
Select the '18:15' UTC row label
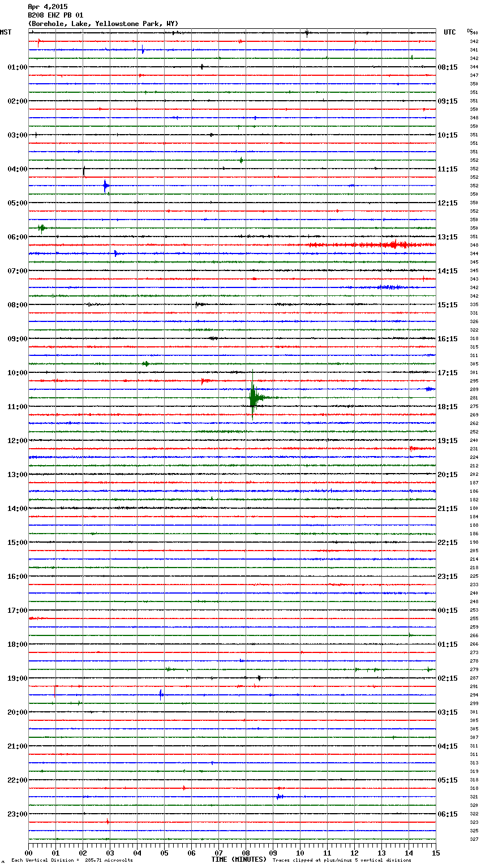point(448,407)
